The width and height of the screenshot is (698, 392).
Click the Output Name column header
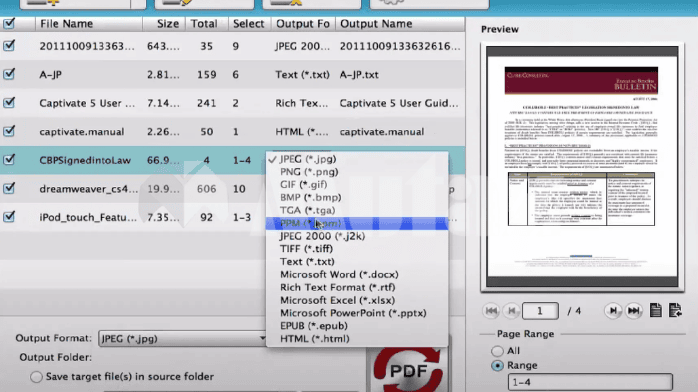pos(400,24)
